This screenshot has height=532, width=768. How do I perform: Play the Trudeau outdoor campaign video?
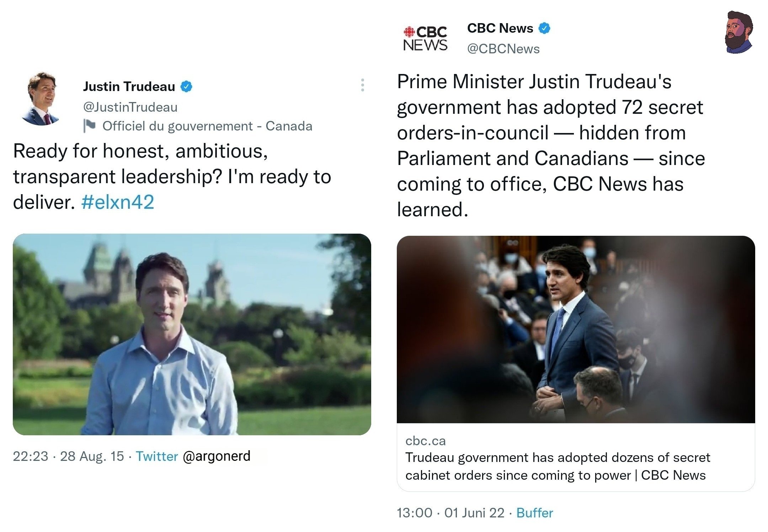pyautogui.click(x=192, y=334)
